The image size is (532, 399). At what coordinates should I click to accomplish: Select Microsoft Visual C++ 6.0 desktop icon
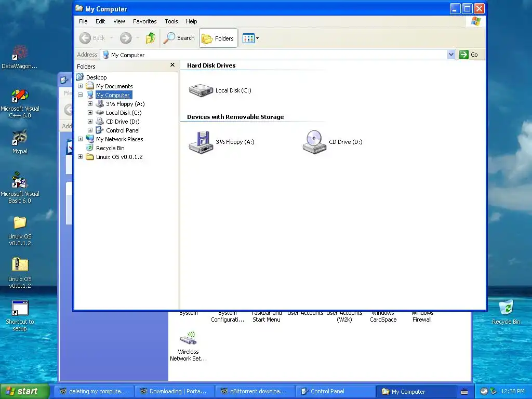[20, 103]
